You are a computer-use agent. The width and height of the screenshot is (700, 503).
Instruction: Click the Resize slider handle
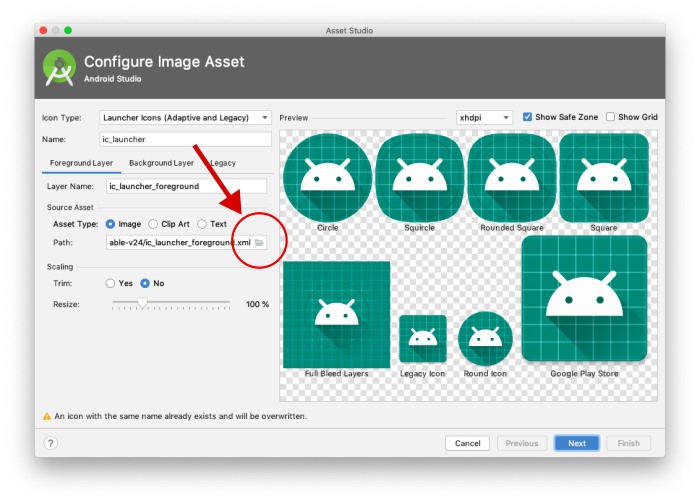(142, 303)
